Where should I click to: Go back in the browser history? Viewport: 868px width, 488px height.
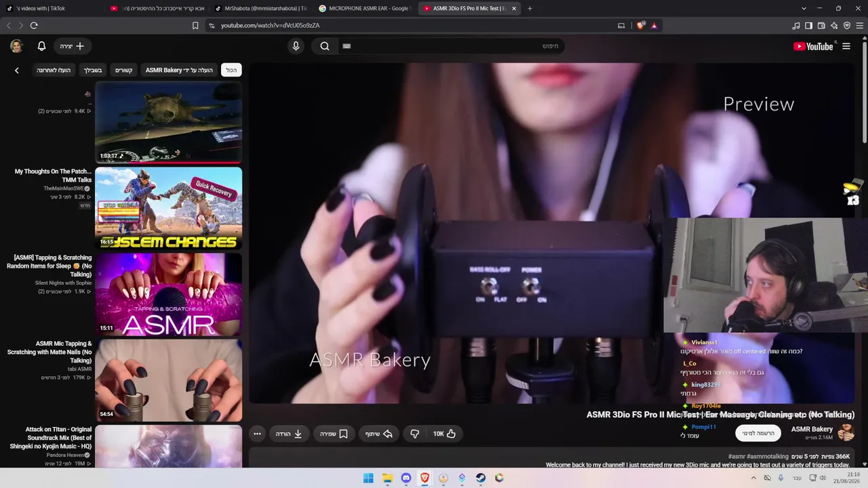(x=9, y=25)
